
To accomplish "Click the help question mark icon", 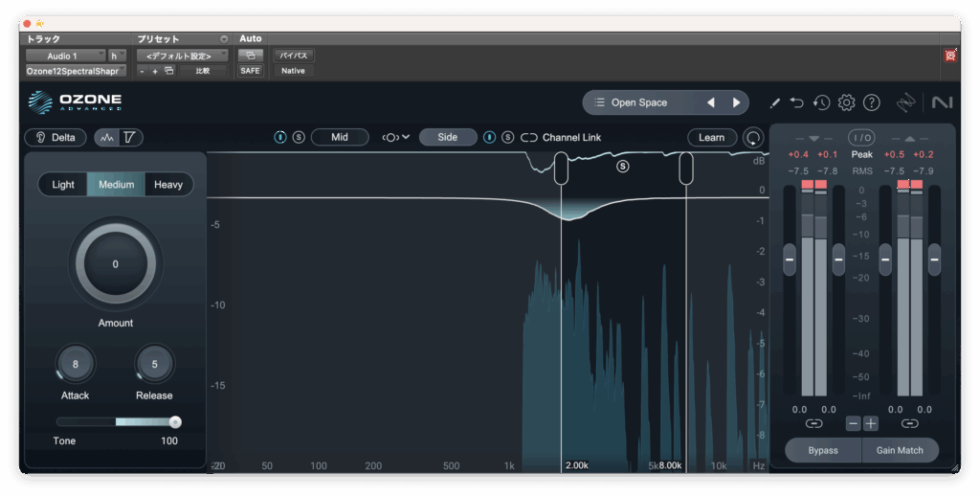I will click(871, 102).
